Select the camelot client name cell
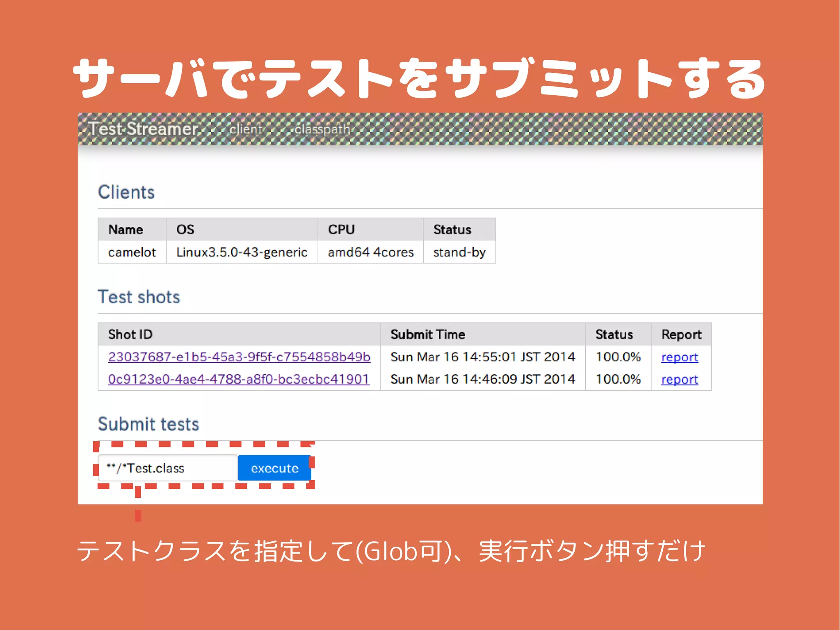Screen dimensions: 840x630 (x=132, y=252)
